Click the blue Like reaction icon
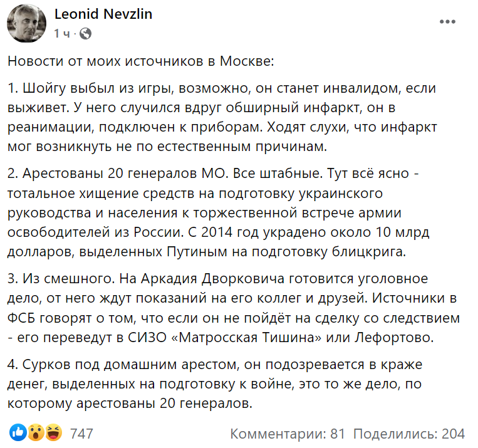The width and height of the screenshot is (478, 448). tap(18, 432)
